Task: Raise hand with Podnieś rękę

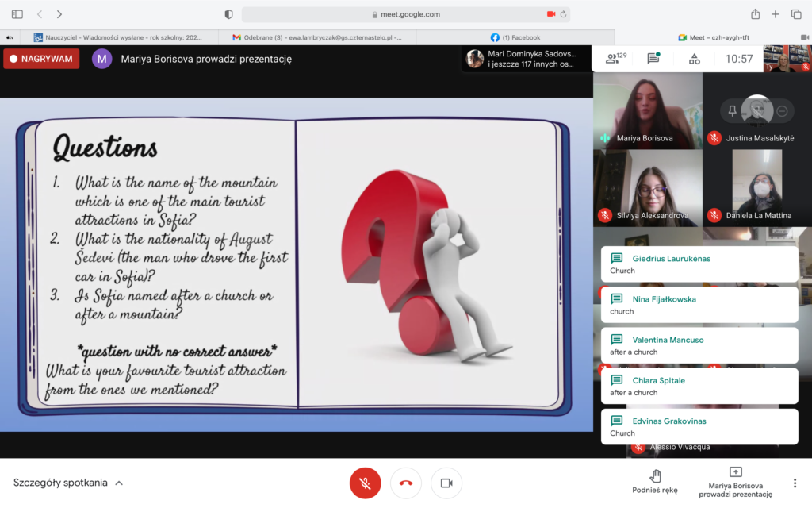Action: pyautogui.click(x=655, y=481)
